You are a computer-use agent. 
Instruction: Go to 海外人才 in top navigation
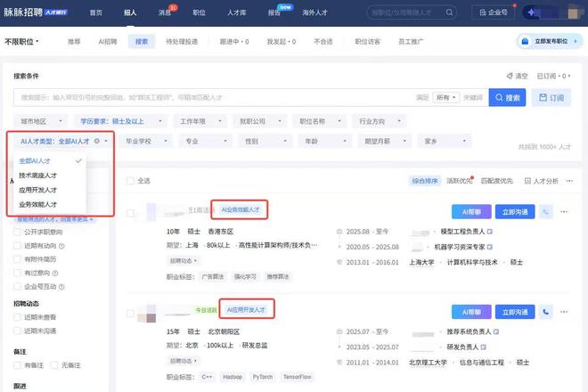point(314,12)
